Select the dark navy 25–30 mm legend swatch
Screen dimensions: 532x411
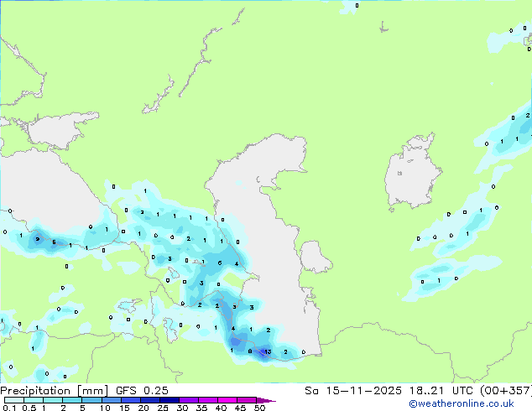170,400
